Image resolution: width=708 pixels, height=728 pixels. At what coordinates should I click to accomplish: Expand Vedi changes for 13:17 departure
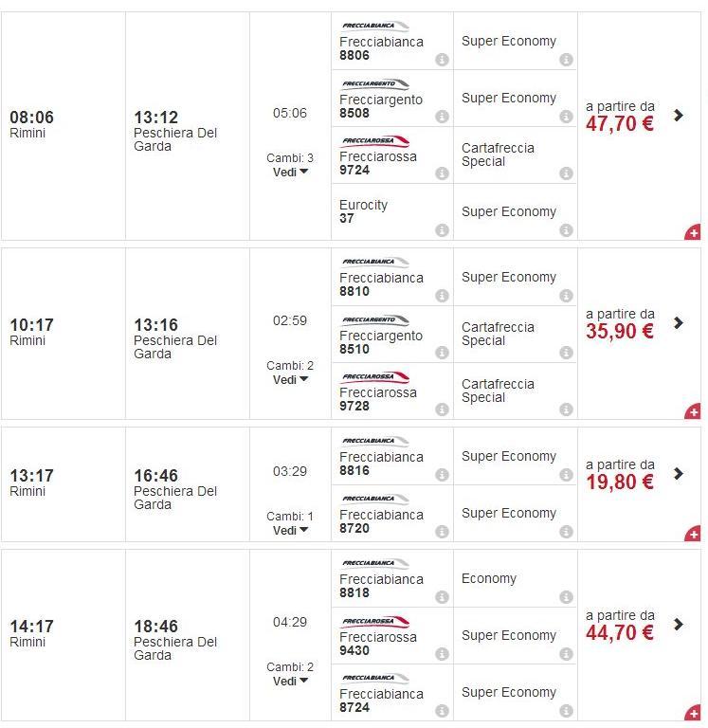pyautogui.click(x=291, y=530)
